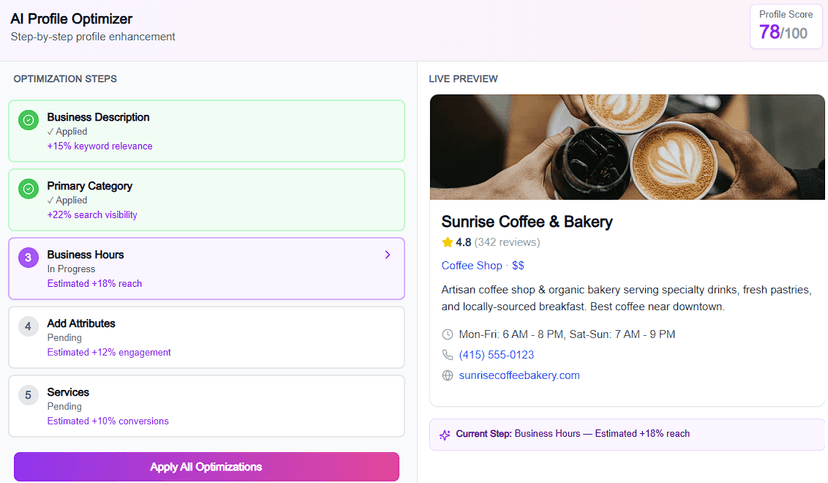Click the sparkle icon in Current Step banner
This screenshot has width=828, height=483.
(444, 434)
